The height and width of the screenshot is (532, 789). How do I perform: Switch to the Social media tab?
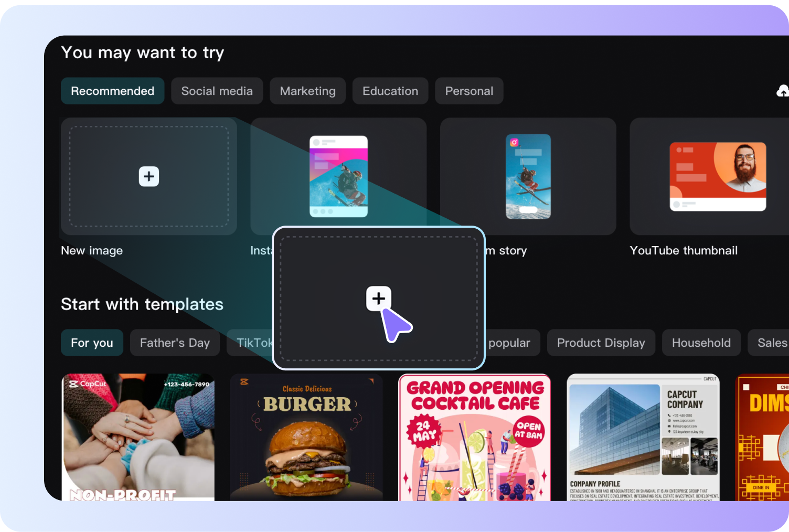[217, 91]
